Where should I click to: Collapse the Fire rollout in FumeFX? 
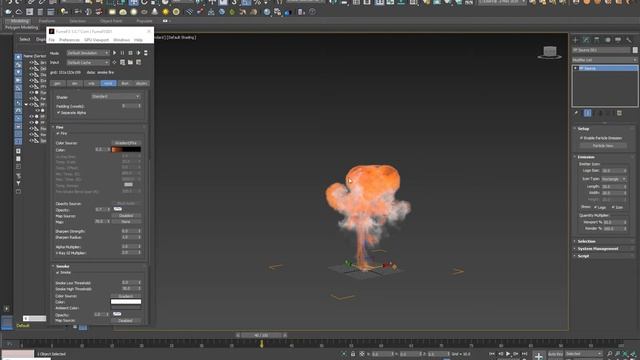(59, 127)
